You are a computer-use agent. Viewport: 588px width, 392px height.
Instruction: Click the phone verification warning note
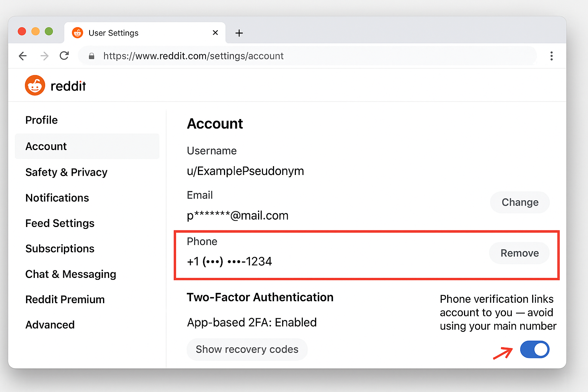(x=498, y=312)
